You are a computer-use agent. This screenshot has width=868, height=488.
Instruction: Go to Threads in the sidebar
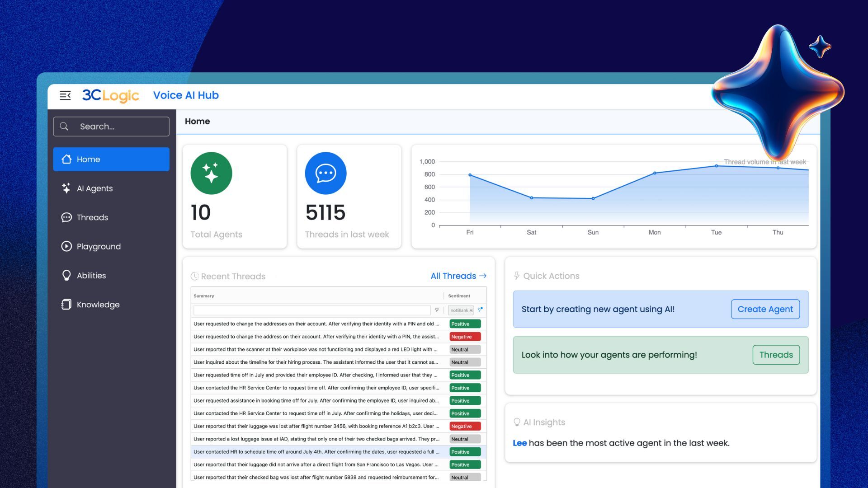tap(92, 217)
